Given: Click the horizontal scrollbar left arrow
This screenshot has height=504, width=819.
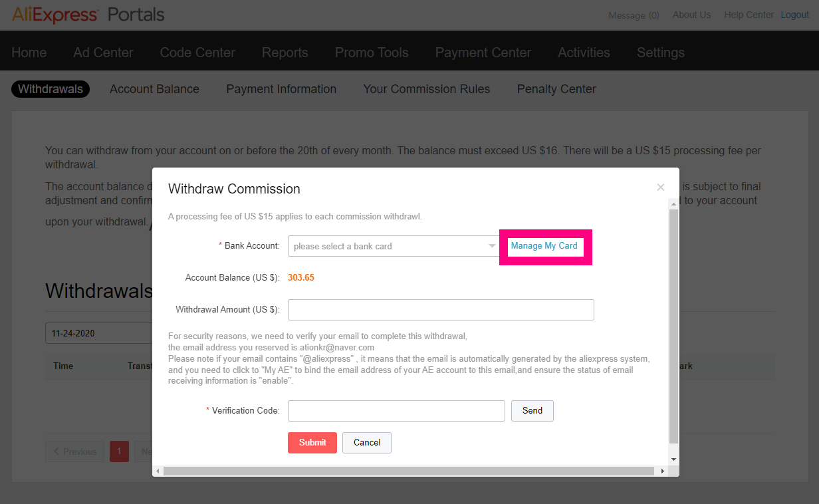Looking at the screenshot, I should [x=158, y=471].
